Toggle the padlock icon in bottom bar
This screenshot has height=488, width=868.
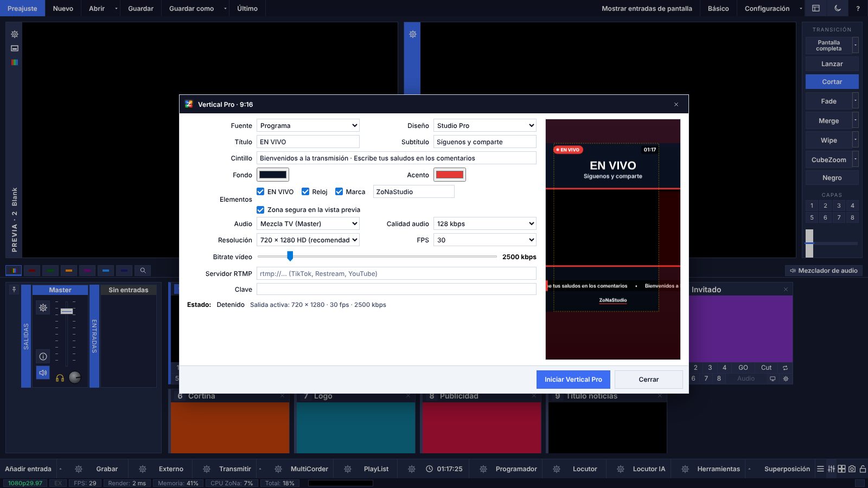point(863,469)
